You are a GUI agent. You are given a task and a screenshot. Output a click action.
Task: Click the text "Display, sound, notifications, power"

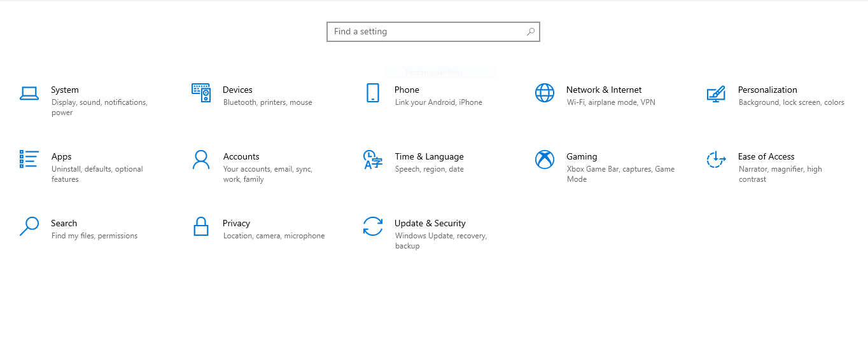click(99, 107)
